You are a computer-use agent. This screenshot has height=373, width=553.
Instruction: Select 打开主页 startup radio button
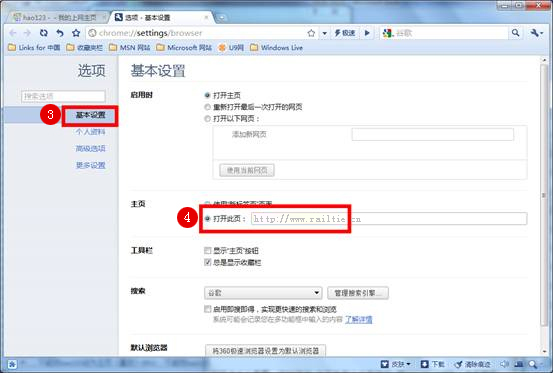coord(207,95)
